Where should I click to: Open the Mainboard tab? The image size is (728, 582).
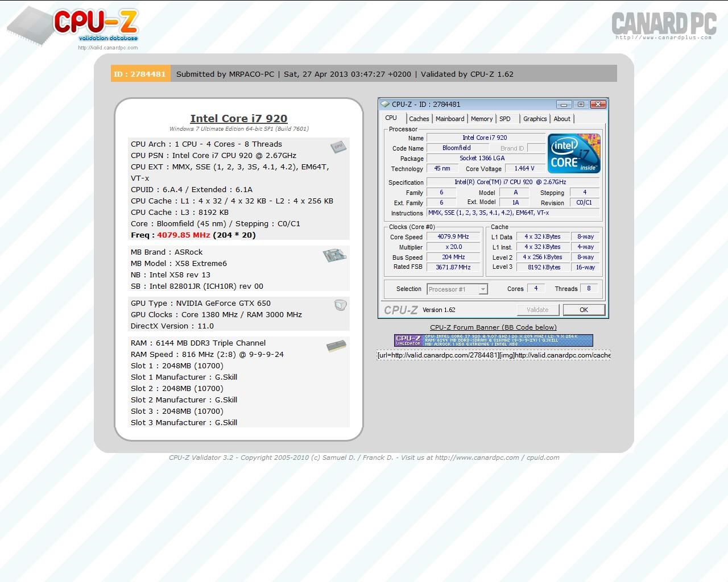click(x=450, y=119)
